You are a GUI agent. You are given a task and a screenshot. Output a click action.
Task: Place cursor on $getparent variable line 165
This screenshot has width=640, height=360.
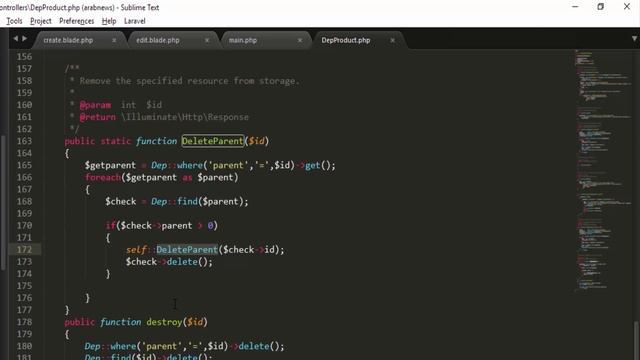pyautogui.click(x=110, y=165)
